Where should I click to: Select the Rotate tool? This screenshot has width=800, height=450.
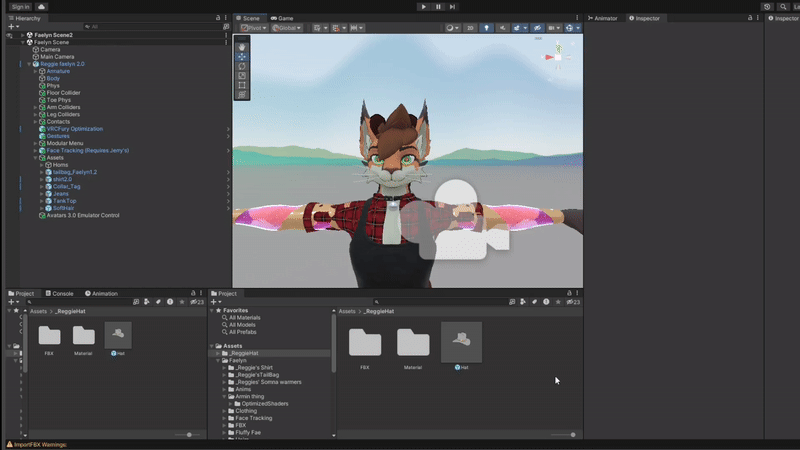point(242,66)
